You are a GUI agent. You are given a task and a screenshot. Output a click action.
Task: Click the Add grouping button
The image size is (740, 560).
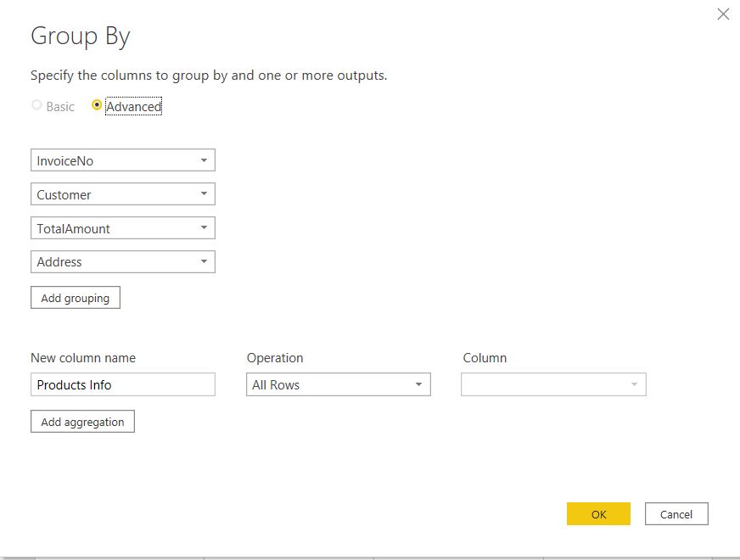[76, 298]
